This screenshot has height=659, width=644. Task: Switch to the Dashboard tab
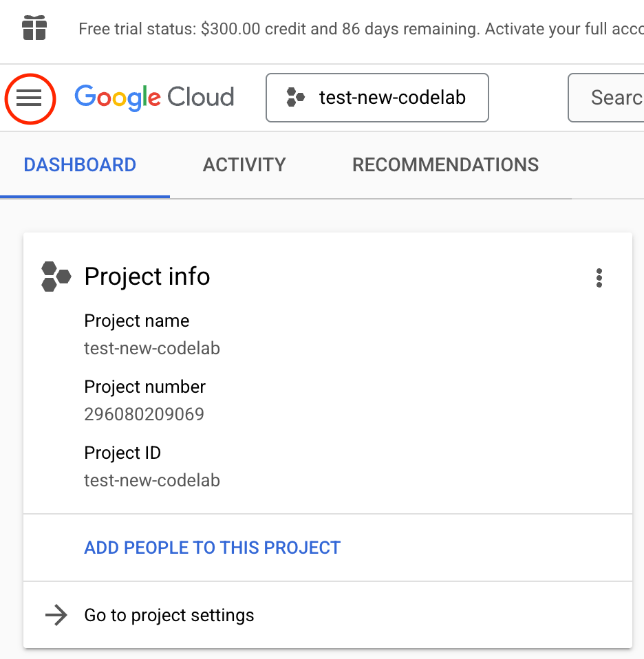point(80,165)
